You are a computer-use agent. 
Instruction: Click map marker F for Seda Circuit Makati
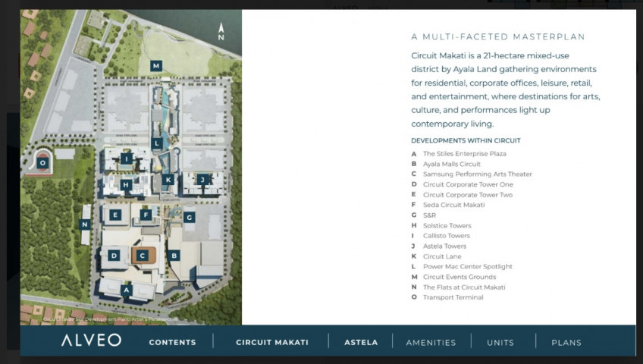146,215
